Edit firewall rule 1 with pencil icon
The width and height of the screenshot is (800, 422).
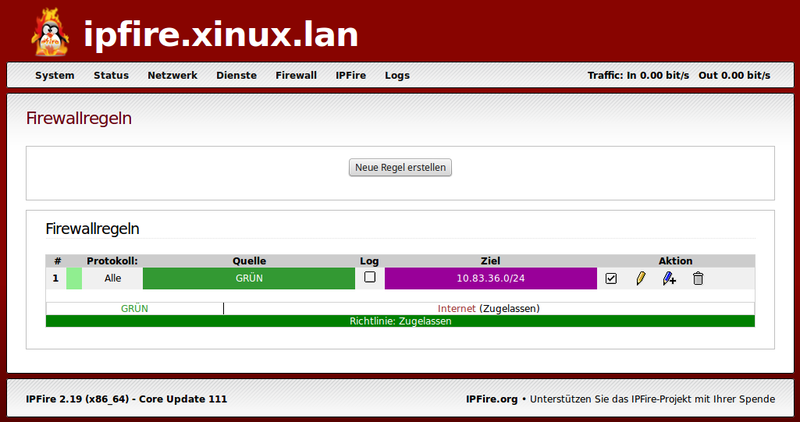[x=641, y=278]
